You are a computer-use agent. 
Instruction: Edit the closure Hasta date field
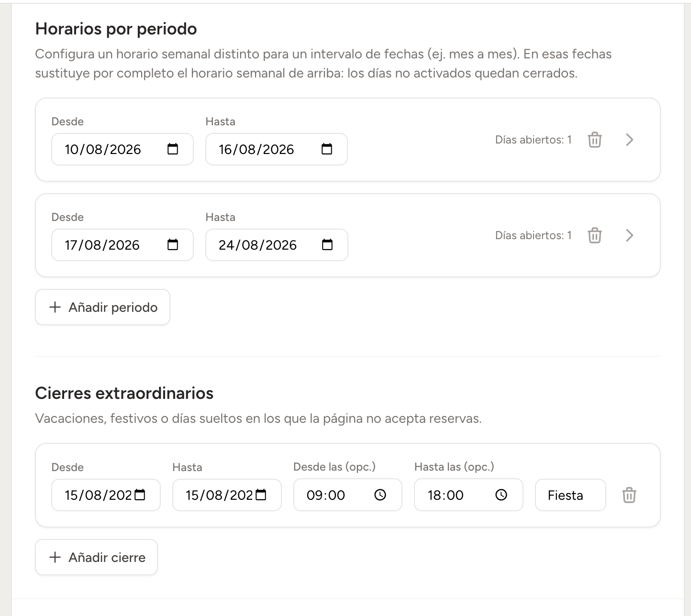coord(227,495)
